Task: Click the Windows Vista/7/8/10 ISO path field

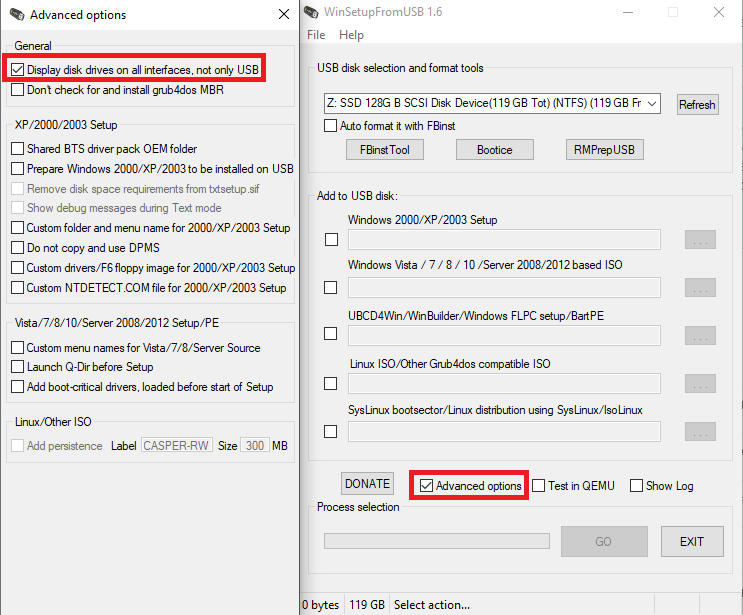Action: tap(504, 288)
